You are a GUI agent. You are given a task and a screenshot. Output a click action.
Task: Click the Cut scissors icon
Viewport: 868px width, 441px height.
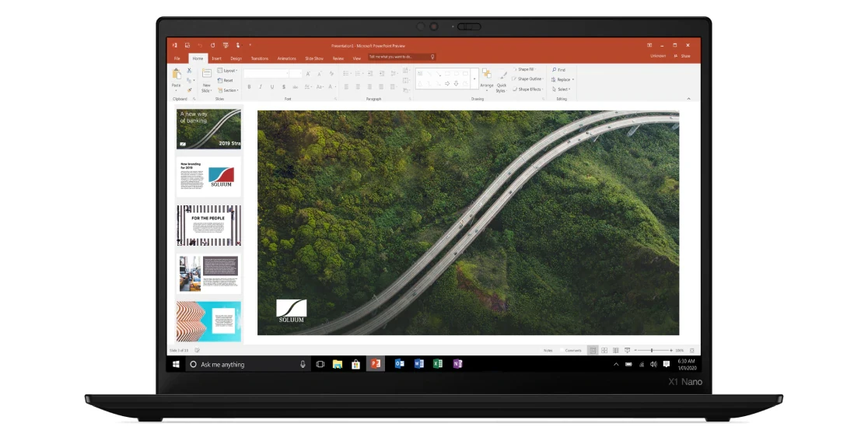point(189,71)
